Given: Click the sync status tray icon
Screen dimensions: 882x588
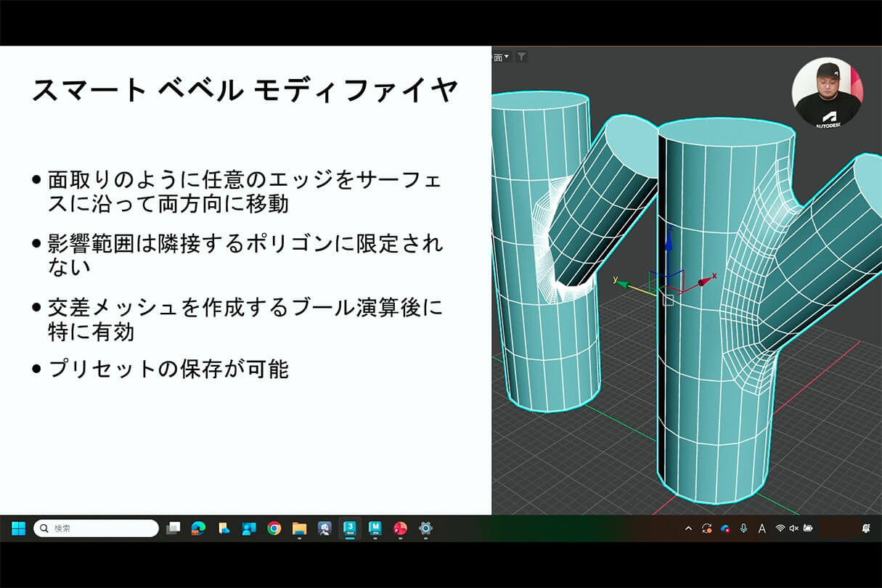Looking at the screenshot, I should pos(707,528).
